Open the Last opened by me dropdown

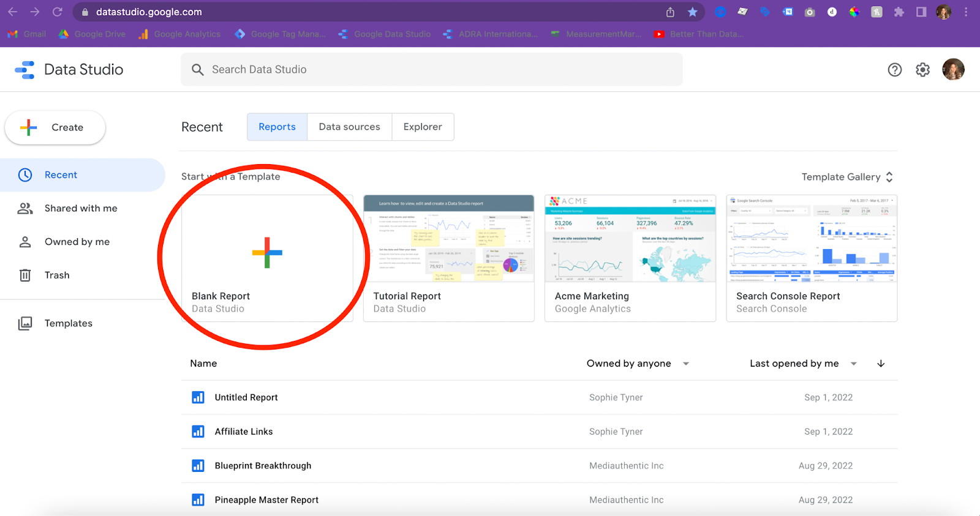[803, 364]
